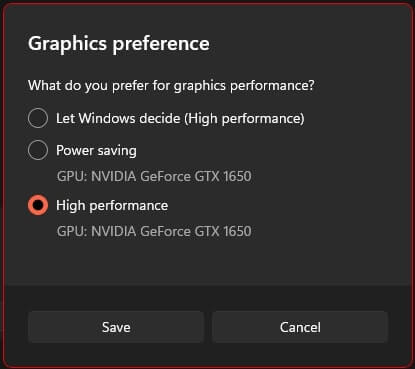
Task: Click the GPU name under Power saving
Action: point(154,176)
